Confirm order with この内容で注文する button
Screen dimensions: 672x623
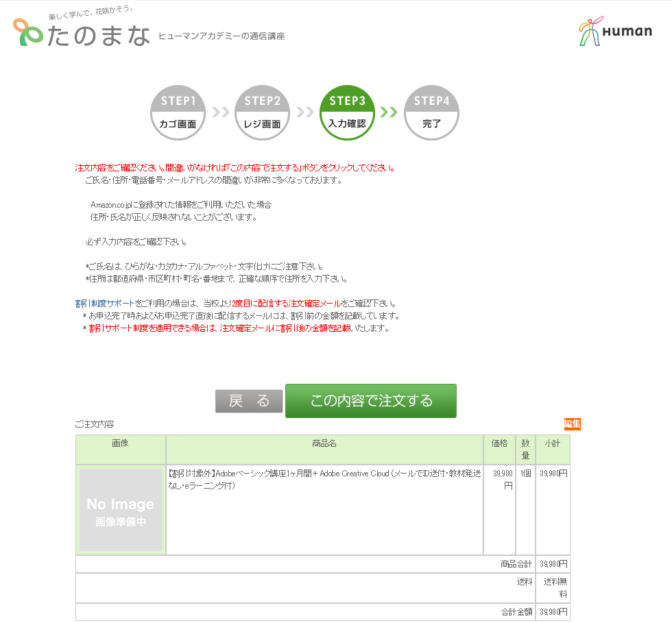click(x=371, y=401)
